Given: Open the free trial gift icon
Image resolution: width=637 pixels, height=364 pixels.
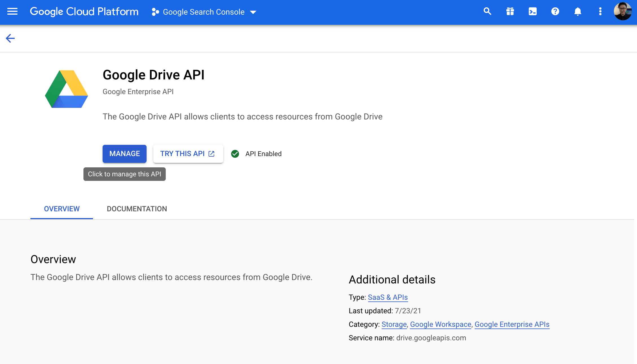Looking at the screenshot, I should pyautogui.click(x=510, y=12).
